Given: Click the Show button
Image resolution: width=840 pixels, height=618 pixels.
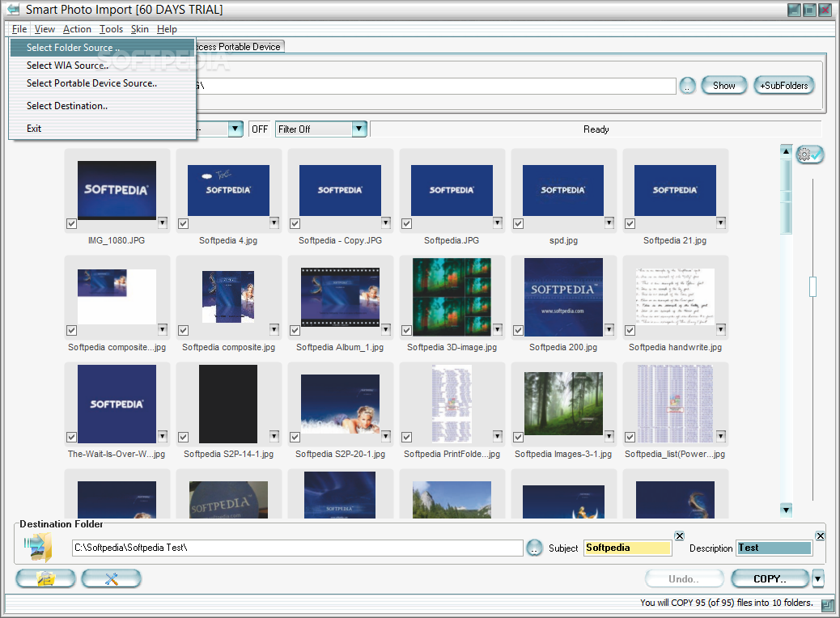Looking at the screenshot, I should (x=723, y=86).
